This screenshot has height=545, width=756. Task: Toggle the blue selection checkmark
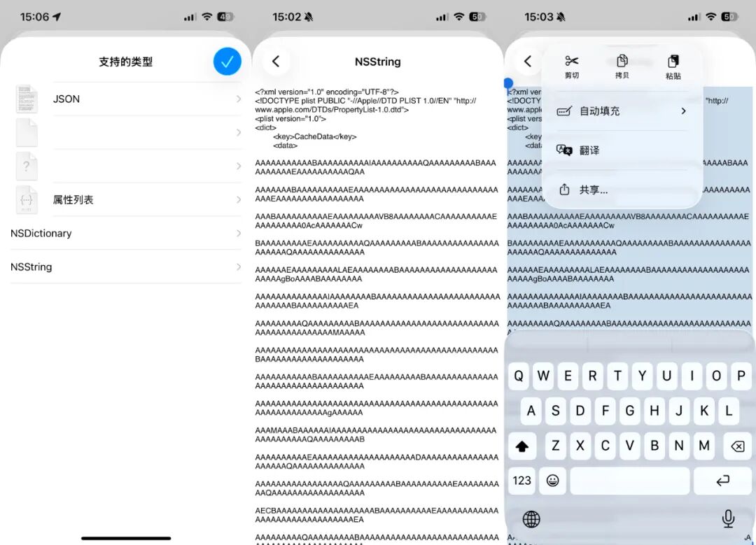(x=227, y=62)
